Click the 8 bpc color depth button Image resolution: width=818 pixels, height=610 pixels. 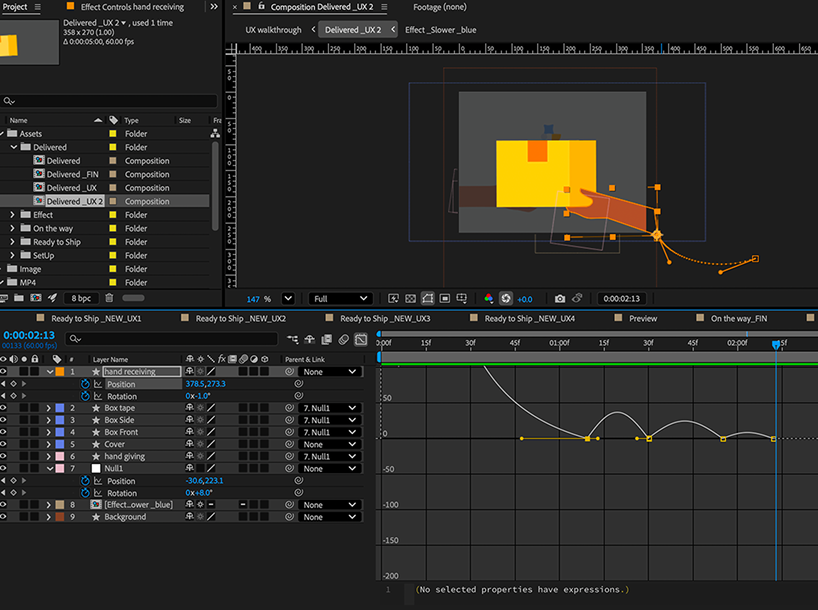click(81, 298)
